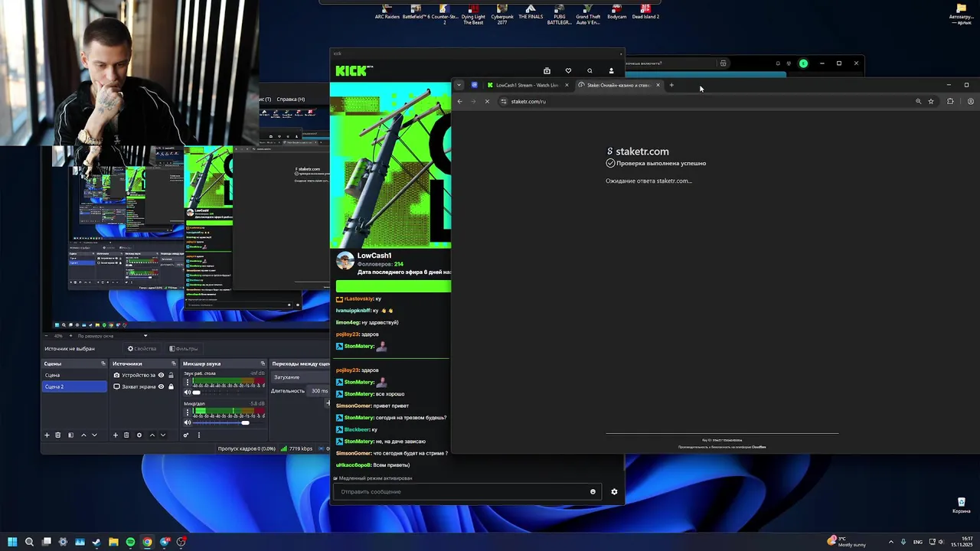This screenshot has height=551, width=980.
Task: Stop loading the staketr.com page
Action: pos(487,101)
